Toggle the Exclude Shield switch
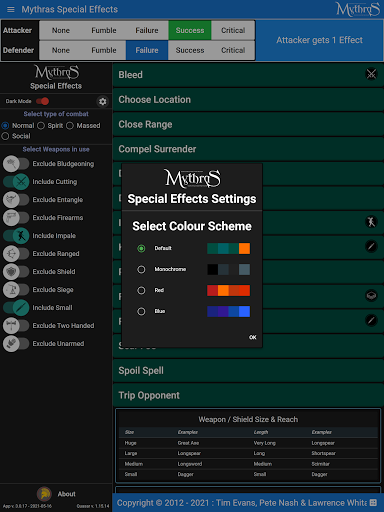Image resolution: width=384 pixels, height=512 pixels. click(16, 272)
